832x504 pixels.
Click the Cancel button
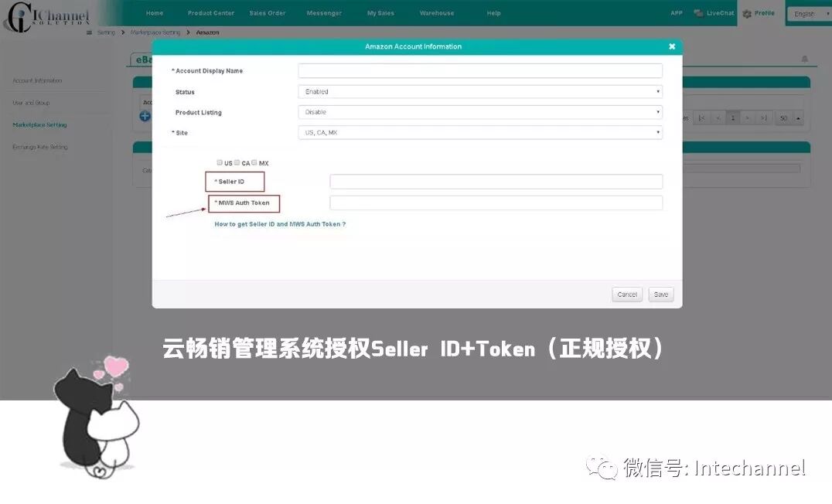point(627,295)
